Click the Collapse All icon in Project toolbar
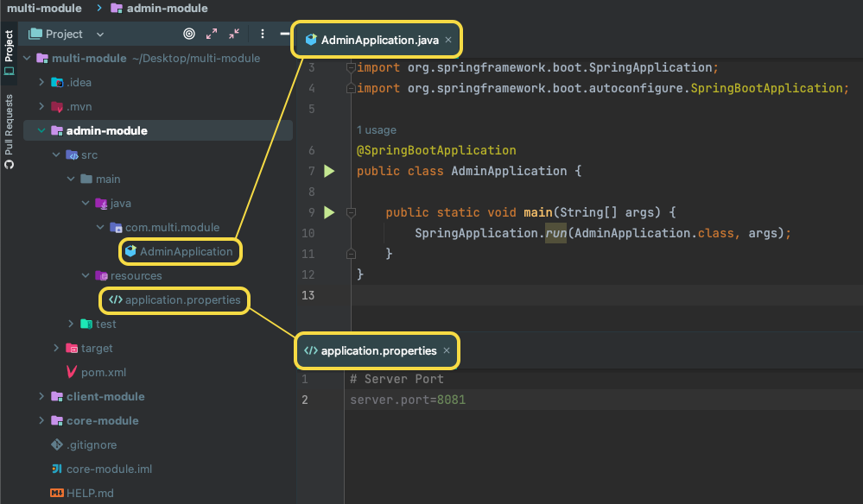This screenshot has height=504, width=863. pos(234,34)
